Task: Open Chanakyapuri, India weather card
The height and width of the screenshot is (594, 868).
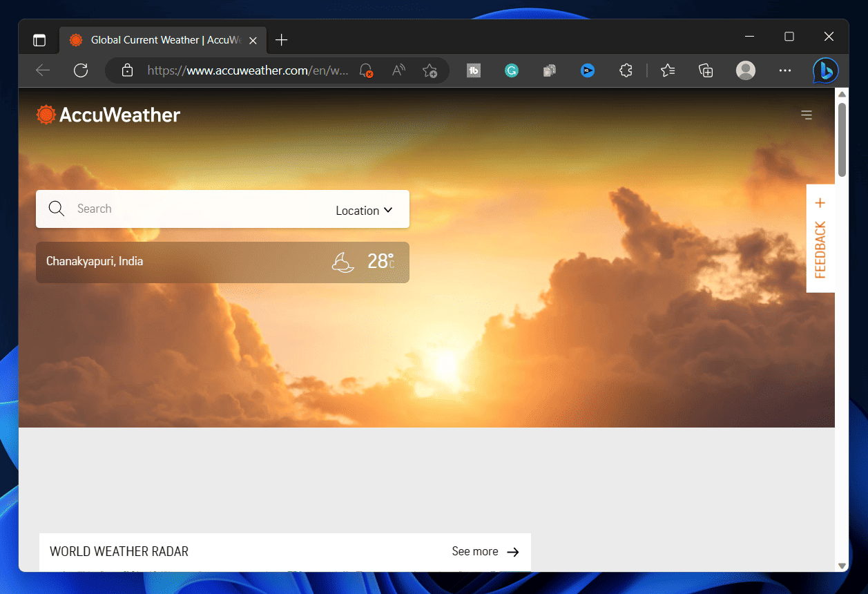Action: coord(222,262)
